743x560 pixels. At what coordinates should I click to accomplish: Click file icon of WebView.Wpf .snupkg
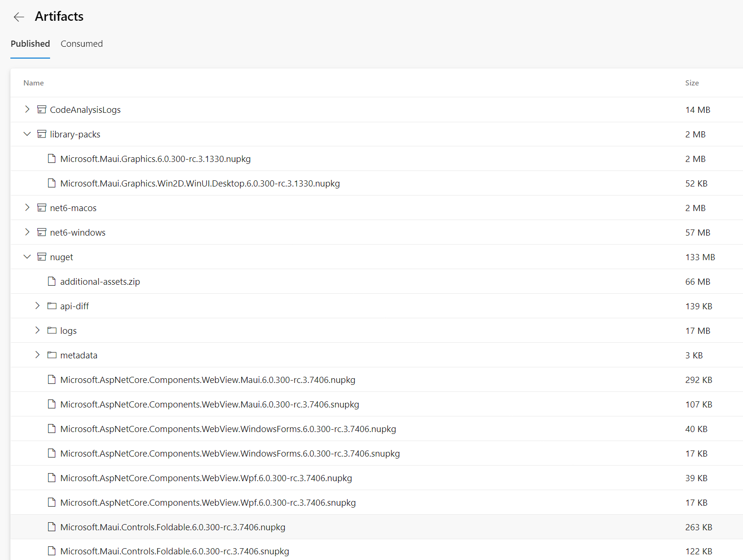point(52,502)
